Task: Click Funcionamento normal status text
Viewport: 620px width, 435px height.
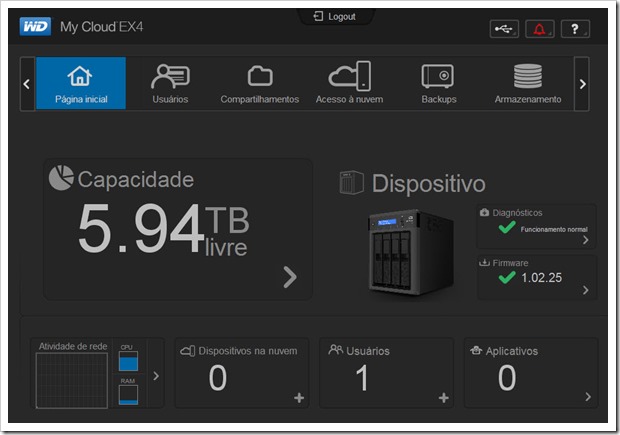Action: [554, 229]
